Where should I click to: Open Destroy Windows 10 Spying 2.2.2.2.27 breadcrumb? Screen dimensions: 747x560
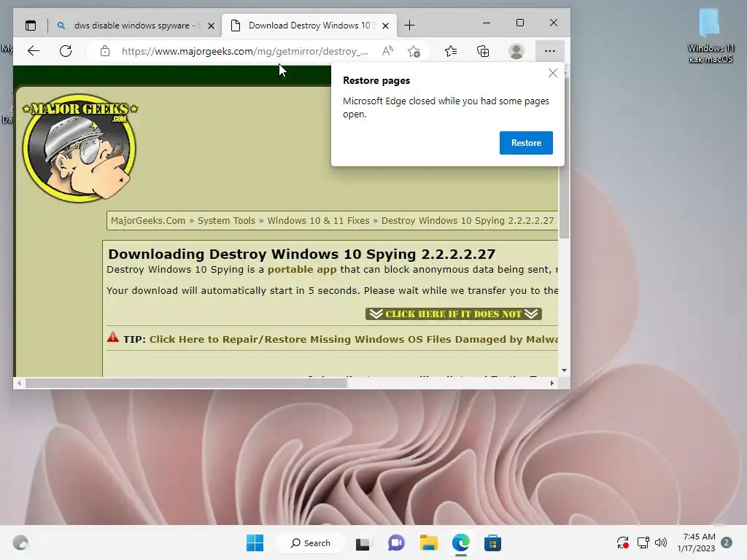pos(468,220)
